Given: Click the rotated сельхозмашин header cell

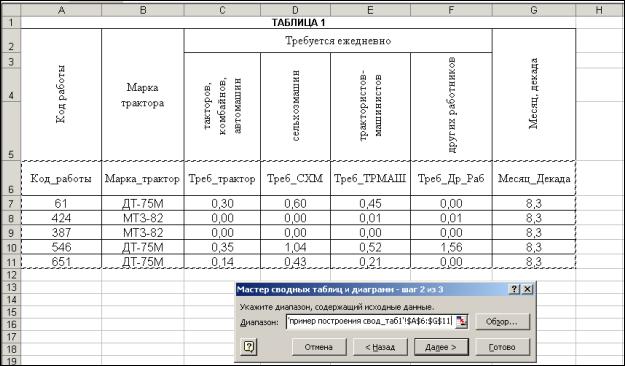Looking at the screenshot, I should point(295,106).
